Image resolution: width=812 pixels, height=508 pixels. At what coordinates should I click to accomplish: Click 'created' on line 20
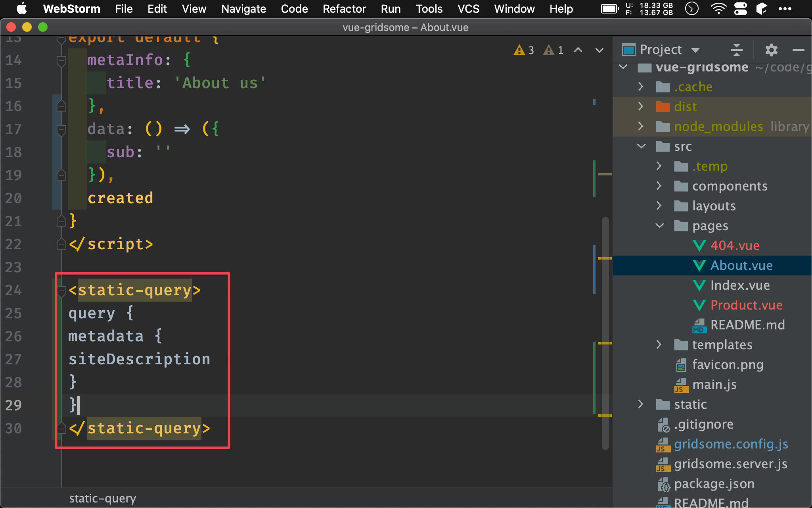pos(120,198)
